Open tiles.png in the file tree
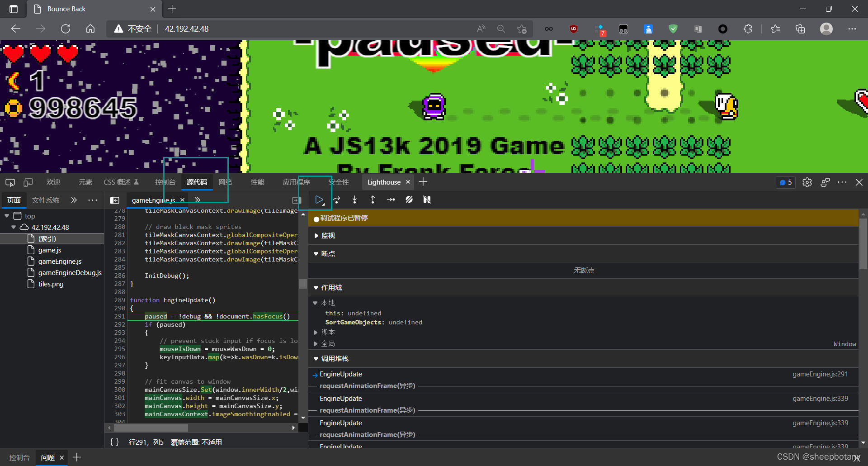868x466 pixels. [x=51, y=284]
